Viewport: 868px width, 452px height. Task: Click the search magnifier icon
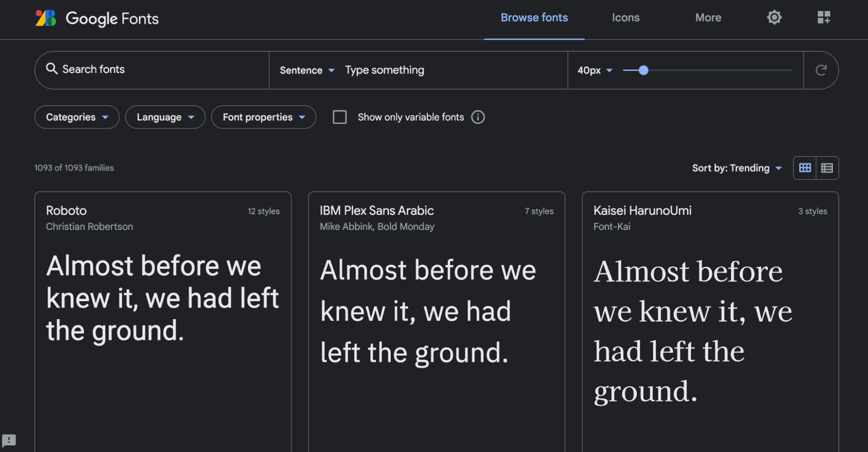52,69
